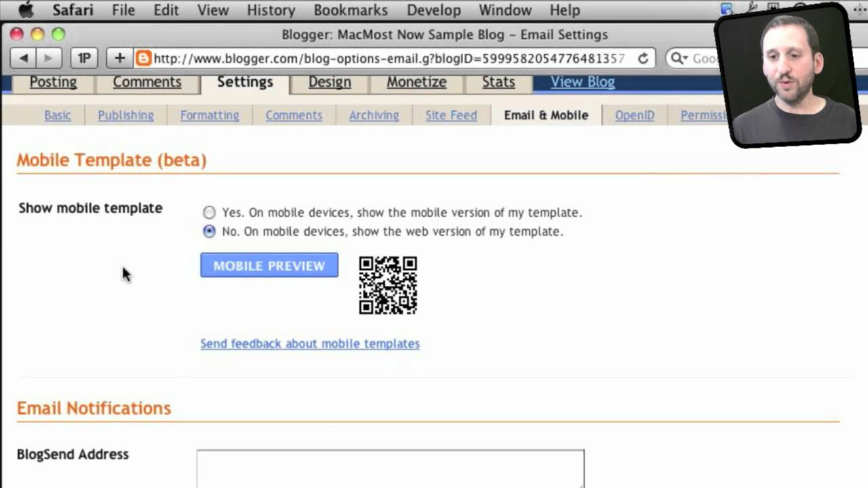Select the Email & Mobile sub-tab
The height and width of the screenshot is (488, 868).
(x=546, y=115)
